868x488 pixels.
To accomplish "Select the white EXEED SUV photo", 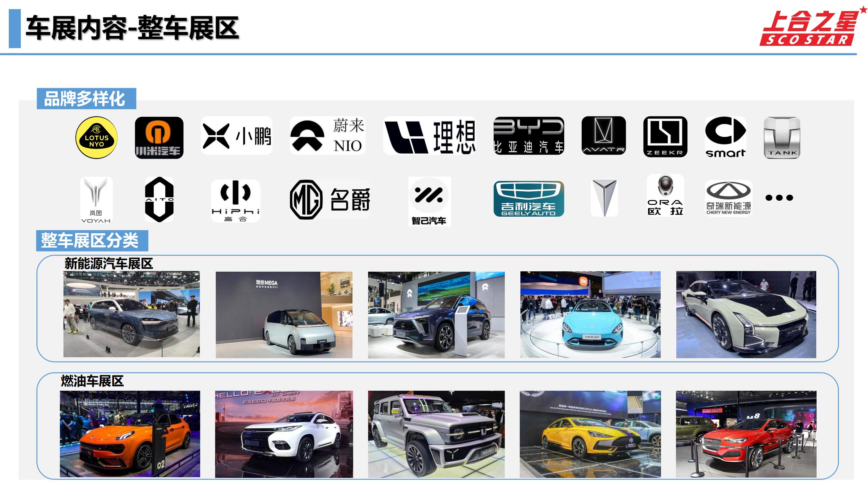I will [x=284, y=434].
